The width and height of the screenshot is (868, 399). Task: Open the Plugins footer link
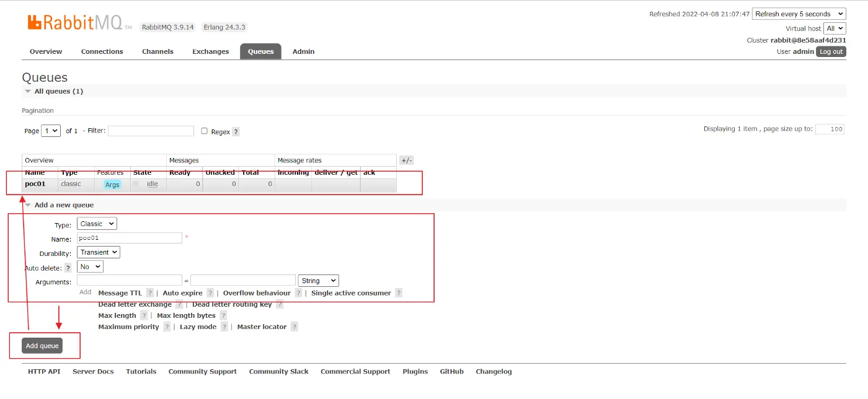[x=415, y=372]
